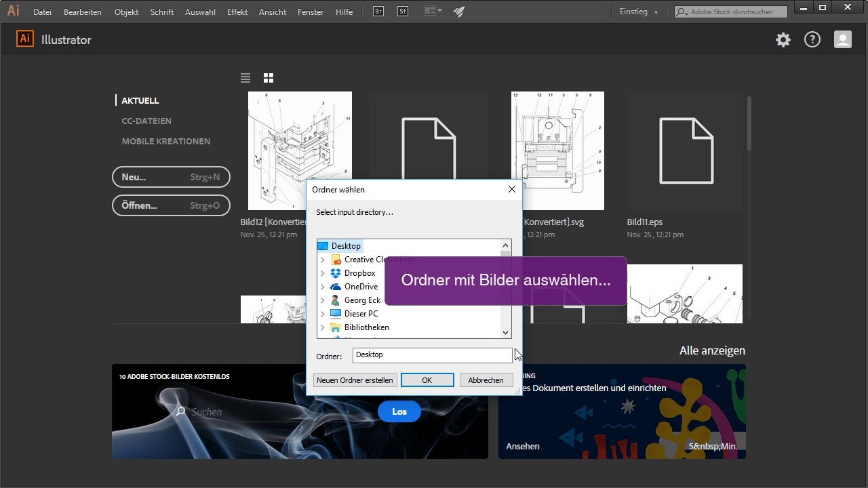This screenshot has width=868, height=488.
Task: Select the AKTUELL tab
Action: tap(140, 100)
